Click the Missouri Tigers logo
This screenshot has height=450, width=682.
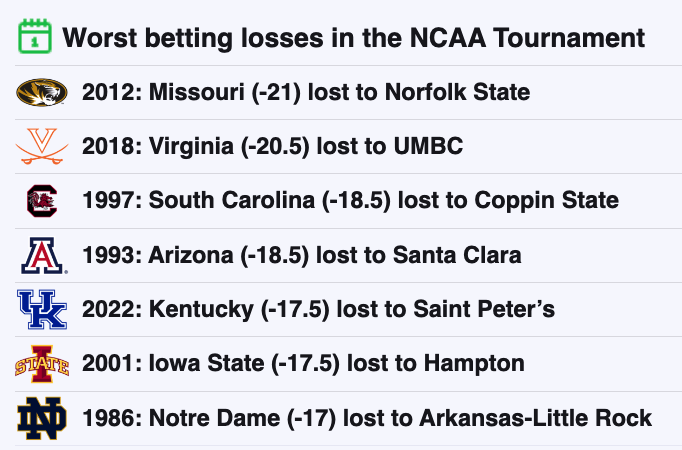click(42, 92)
